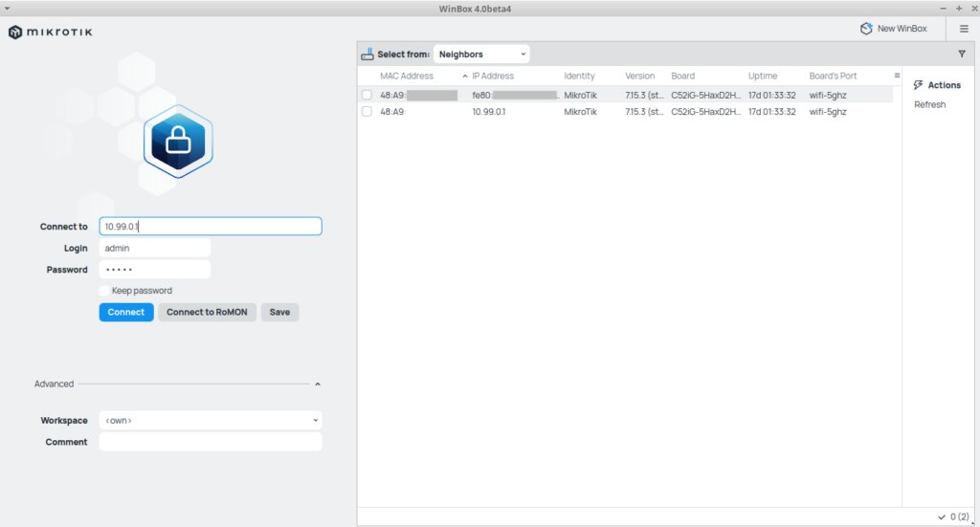
Task: Open the Select from Neighbors dropdown
Action: (481, 55)
